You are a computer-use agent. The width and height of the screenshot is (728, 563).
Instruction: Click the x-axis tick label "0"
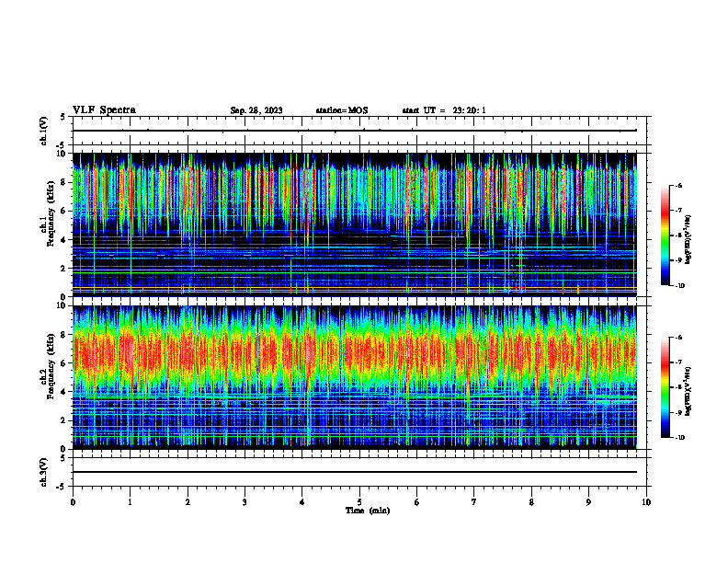[x=73, y=502]
